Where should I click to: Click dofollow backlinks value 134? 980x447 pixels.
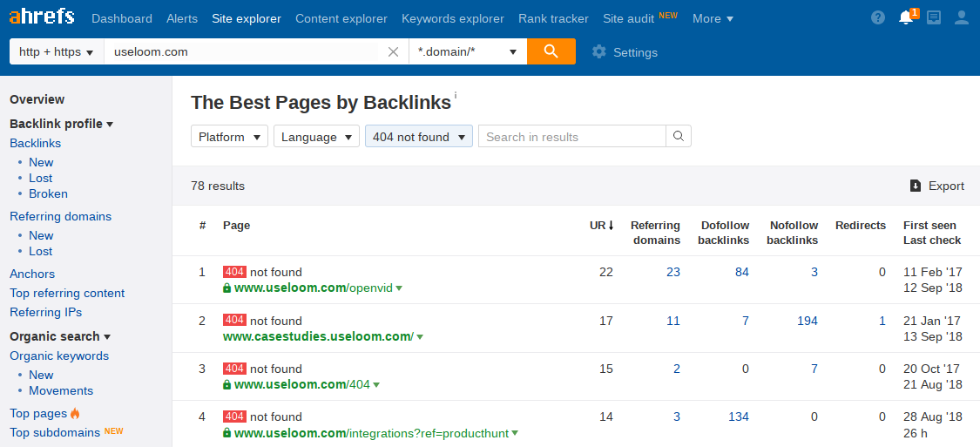point(739,417)
